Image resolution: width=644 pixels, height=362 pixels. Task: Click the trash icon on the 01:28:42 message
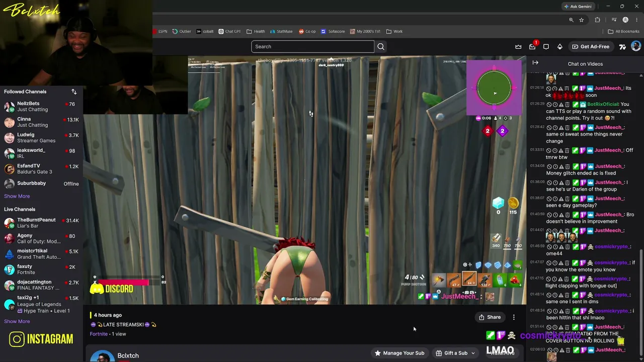coord(567,128)
